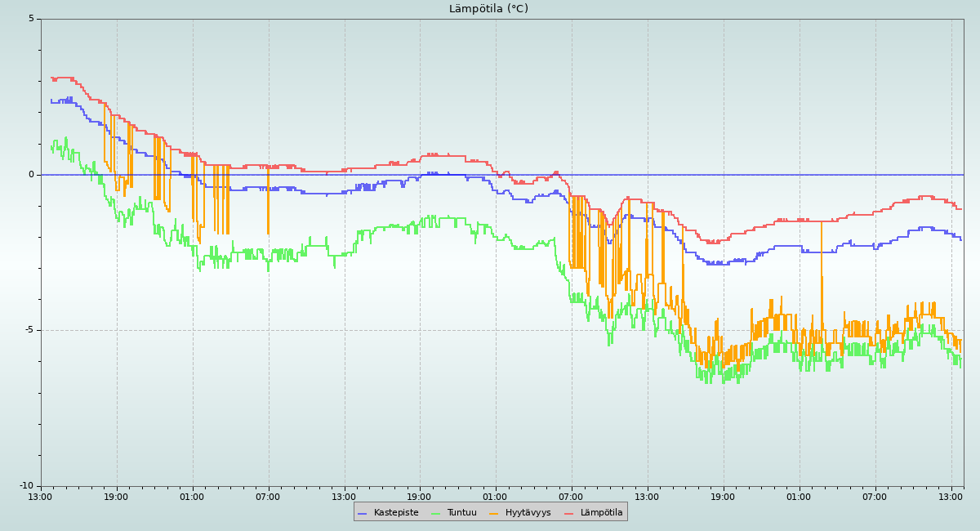Toggle the Lämpötila series in legend
This screenshot has height=531, width=980.
(x=601, y=513)
